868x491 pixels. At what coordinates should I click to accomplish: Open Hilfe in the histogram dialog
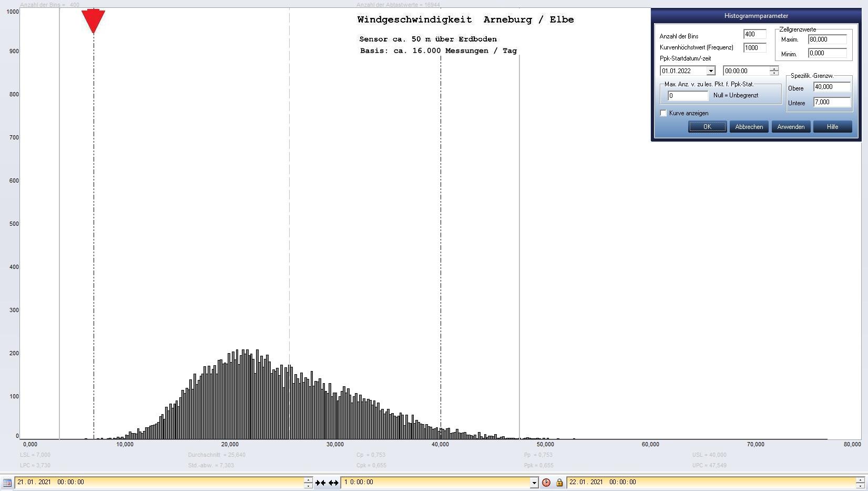click(x=832, y=127)
